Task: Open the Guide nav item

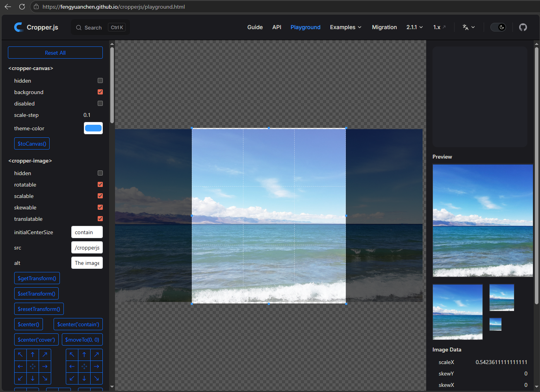Action: pyautogui.click(x=255, y=27)
